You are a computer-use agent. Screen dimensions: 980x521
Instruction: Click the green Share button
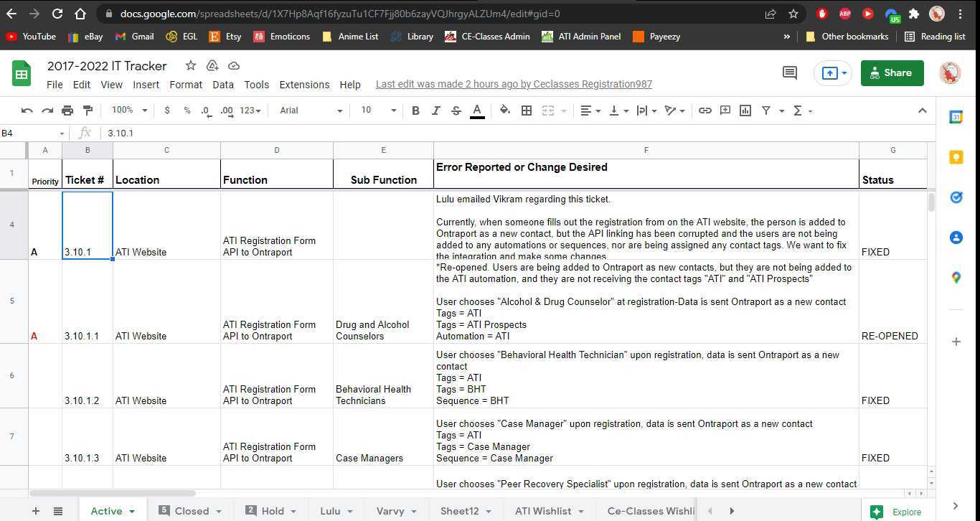(892, 72)
